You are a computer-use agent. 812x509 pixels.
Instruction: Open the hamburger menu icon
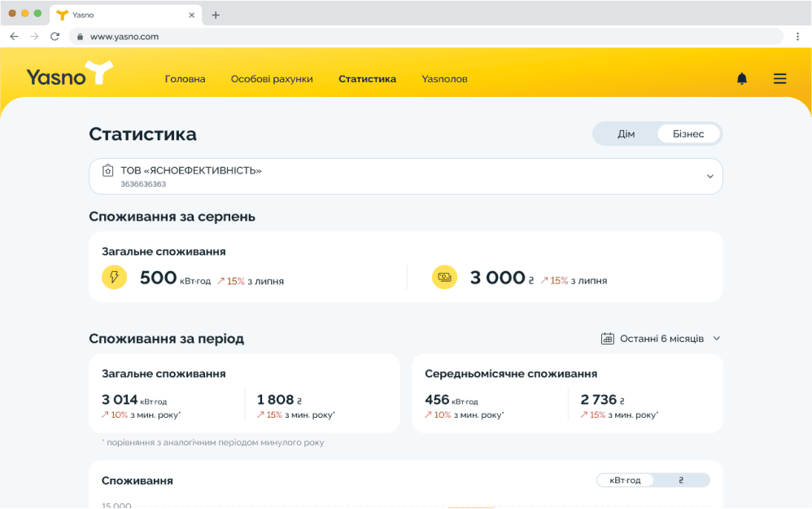(780, 78)
